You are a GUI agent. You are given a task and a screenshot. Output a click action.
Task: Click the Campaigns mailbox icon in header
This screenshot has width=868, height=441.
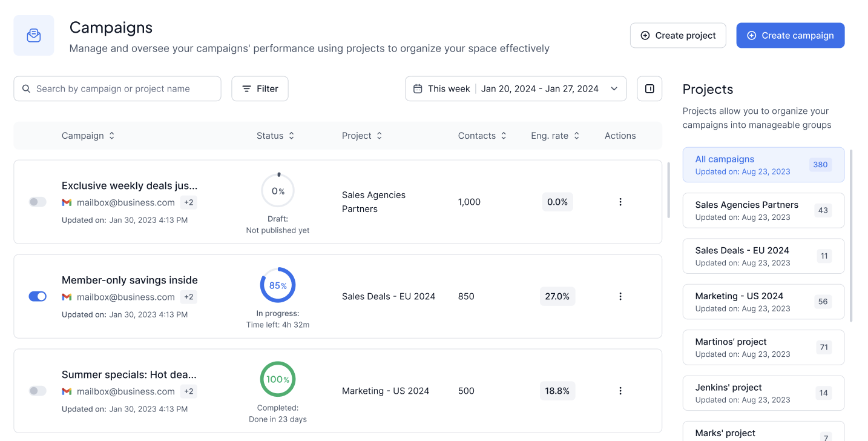[x=34, y=36]
